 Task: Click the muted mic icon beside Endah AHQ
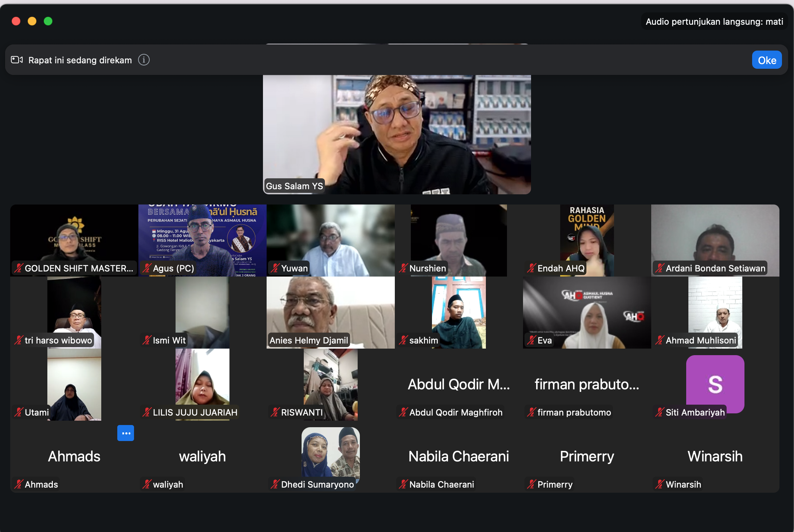(531, 268)
